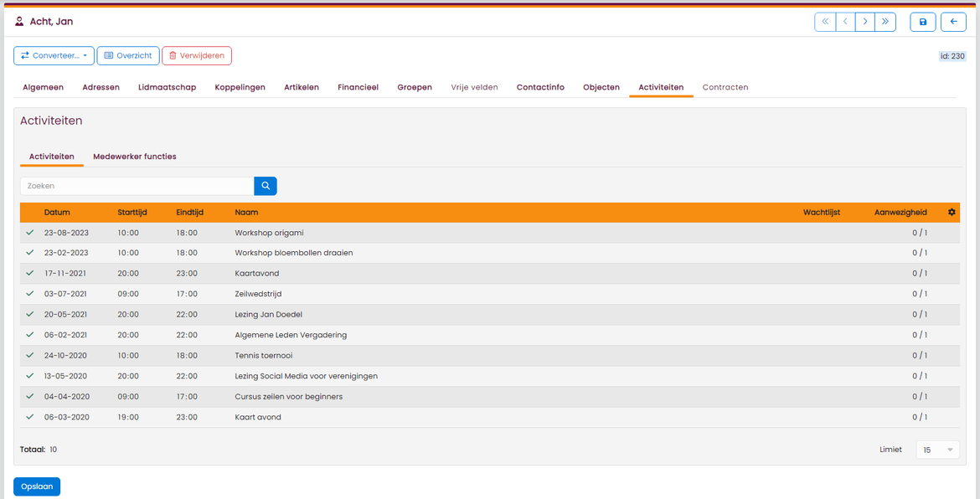Click Lezing Social Media voor verenigingen
The image size is (980, 499).
pyautogui.click(x=307, y=376)
